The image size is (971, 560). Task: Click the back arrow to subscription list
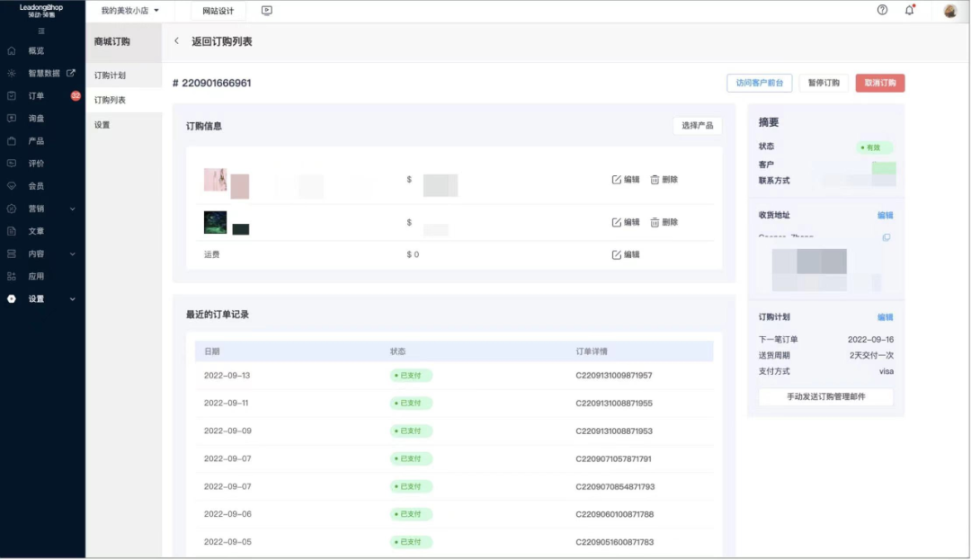tap(176, 41)
